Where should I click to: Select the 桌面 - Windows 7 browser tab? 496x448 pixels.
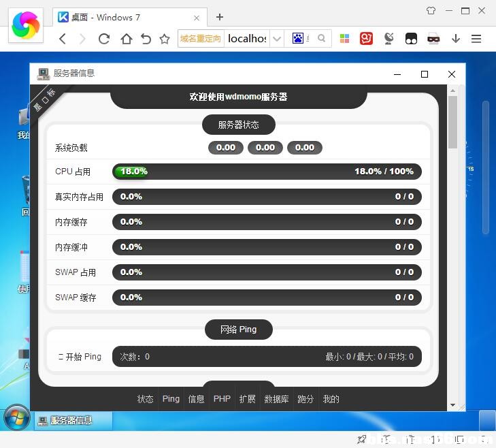coord(130,18)
